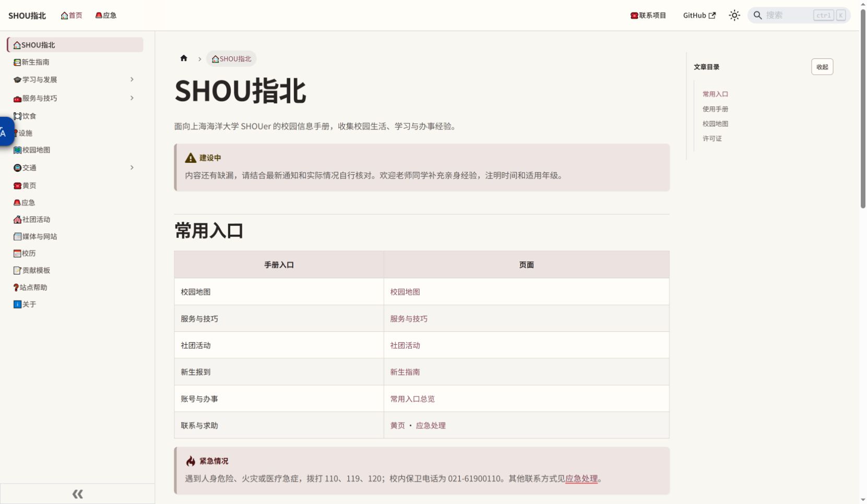Open 应急 in top navigation
Image resolution: width=867 pixels, height=504 pixels.
tap(106, 15)
